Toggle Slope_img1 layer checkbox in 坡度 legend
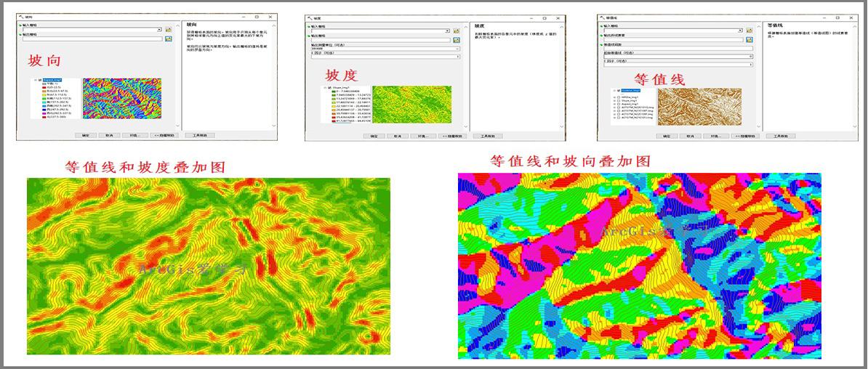 [x=329, y=87]
